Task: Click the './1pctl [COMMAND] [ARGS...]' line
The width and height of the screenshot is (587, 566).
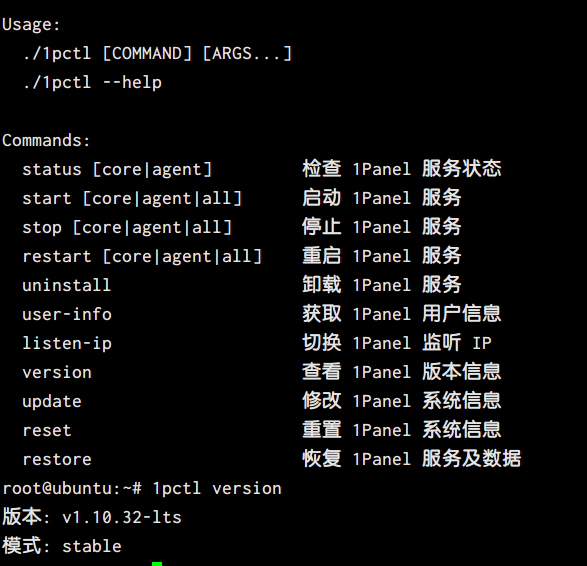Action: [157, 54]
